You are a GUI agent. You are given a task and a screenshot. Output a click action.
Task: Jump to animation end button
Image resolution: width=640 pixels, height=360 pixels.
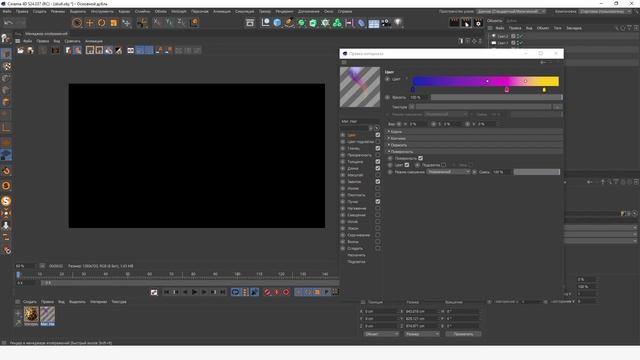click(x=222, y=292)
